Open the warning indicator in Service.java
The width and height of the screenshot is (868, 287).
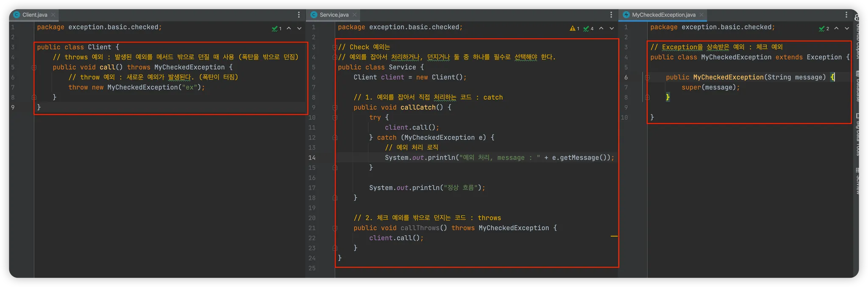(x=575, y=28)
